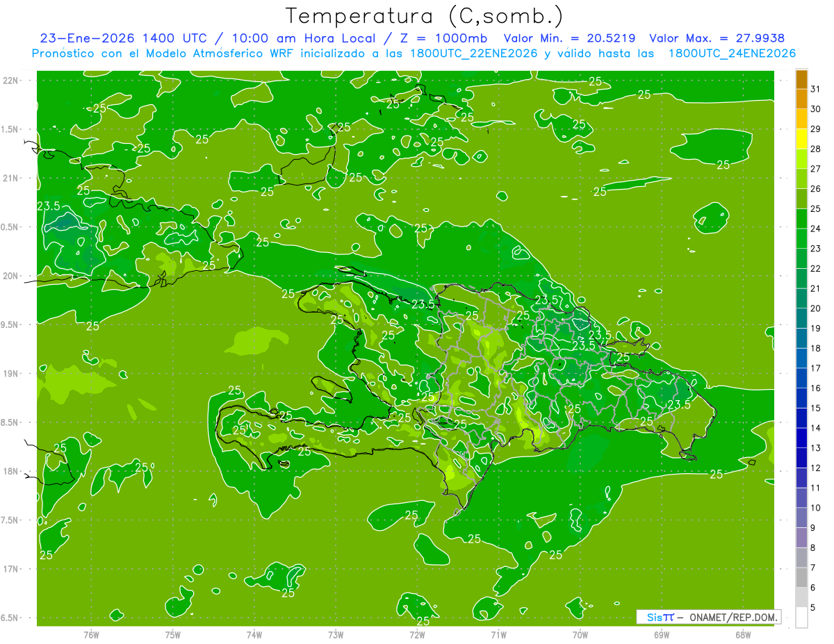Click valid-until time "1800UTC_24ENE2026"
The width and height of the screenshot is (834, 644).
click(x=732, y=53)
